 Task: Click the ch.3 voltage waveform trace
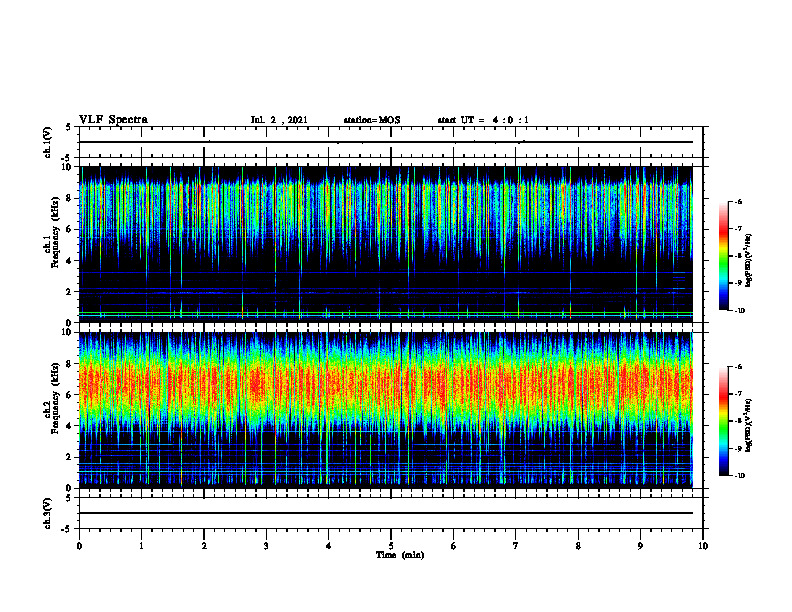[385, 513]
